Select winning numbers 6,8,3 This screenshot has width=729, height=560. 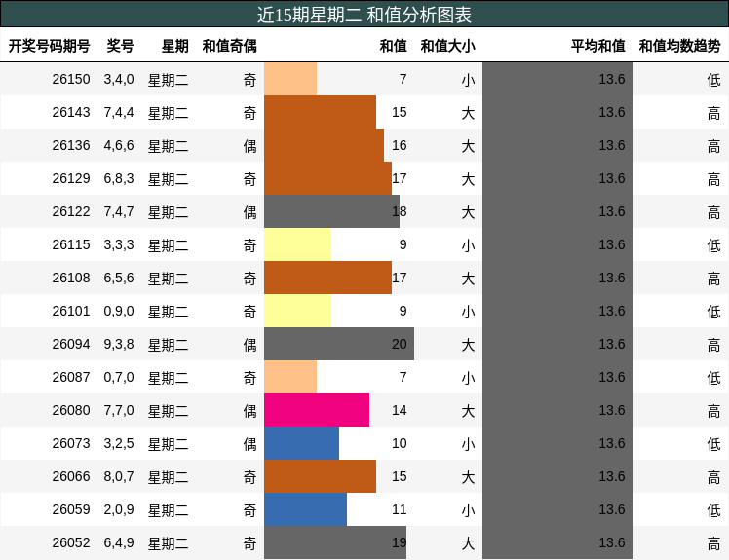pyautogui.click(x=119, y=178)
